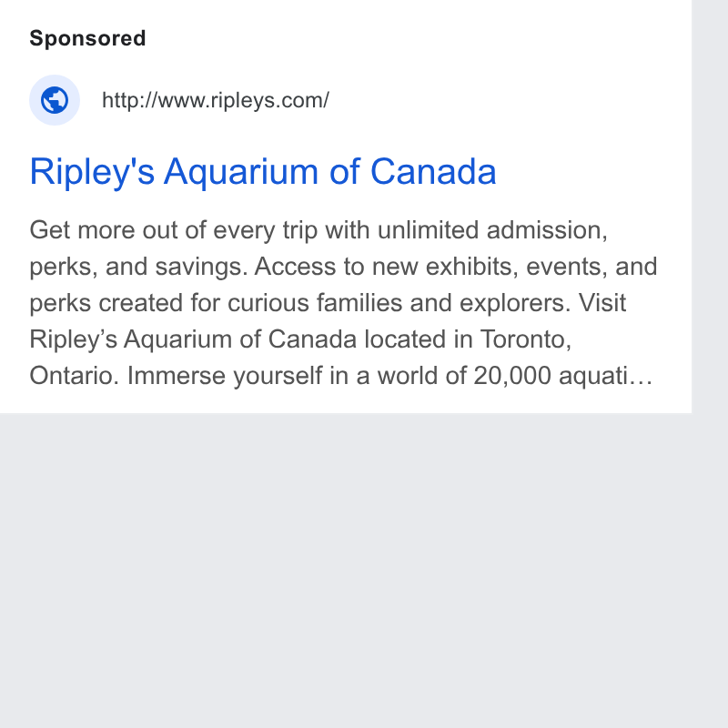Click the light blue circle around the globe
The height and width of the screenshot is (728, 728).
click(x=55, y=100)
